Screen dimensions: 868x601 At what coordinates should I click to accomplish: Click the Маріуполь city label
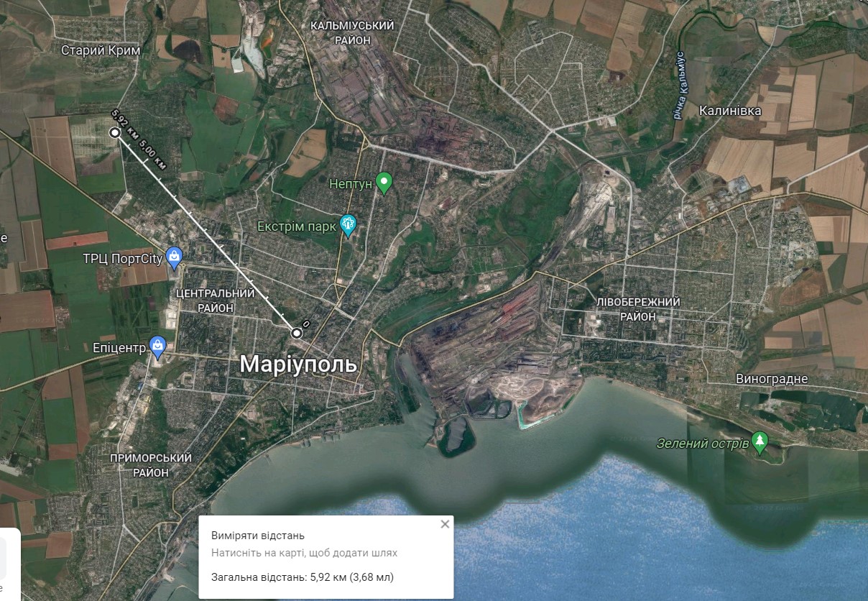coord(297,364)
